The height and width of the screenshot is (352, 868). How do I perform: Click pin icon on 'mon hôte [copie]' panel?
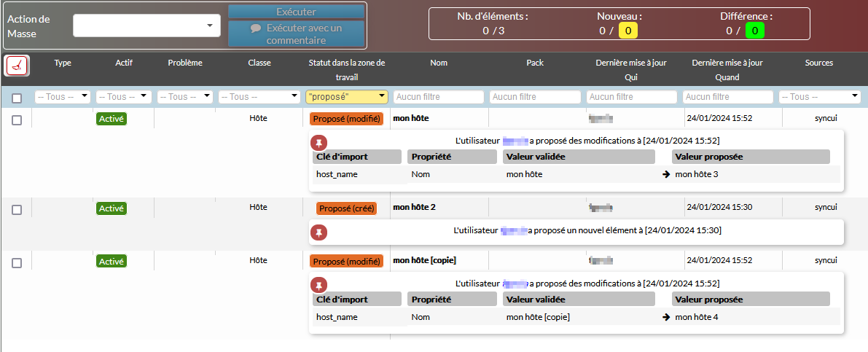[x=319, y=285]
